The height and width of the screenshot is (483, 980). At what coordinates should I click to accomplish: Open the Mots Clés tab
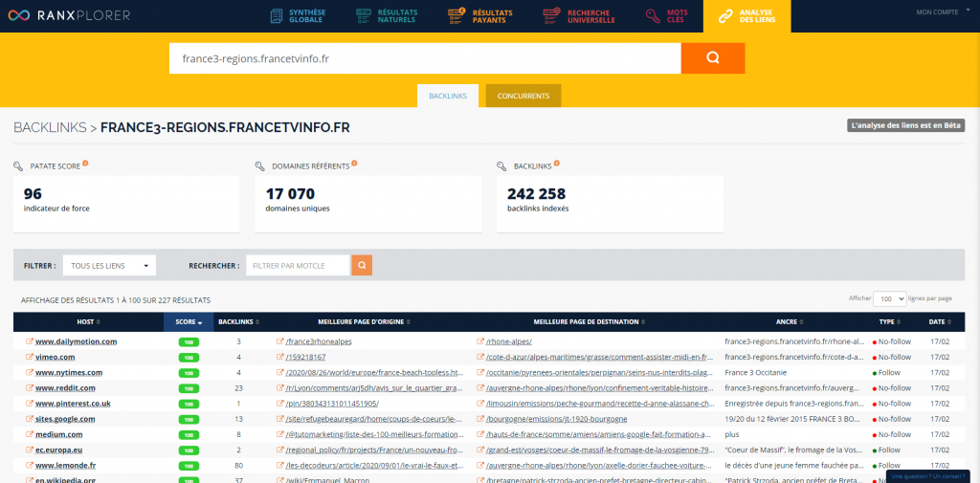[666, 16]
